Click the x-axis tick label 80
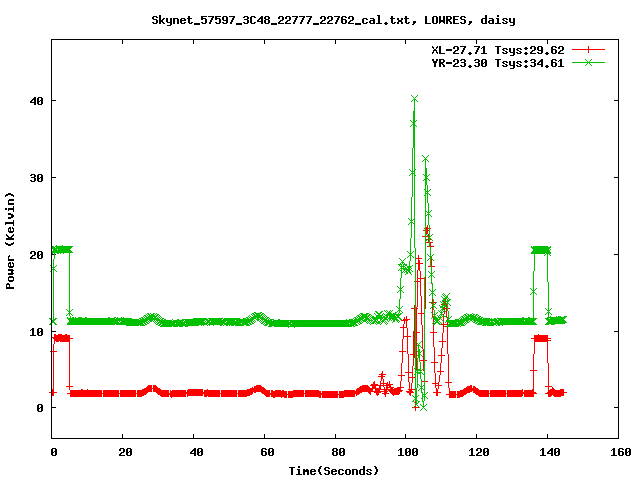This screenshot has height=480, width=640. [338, 452]
